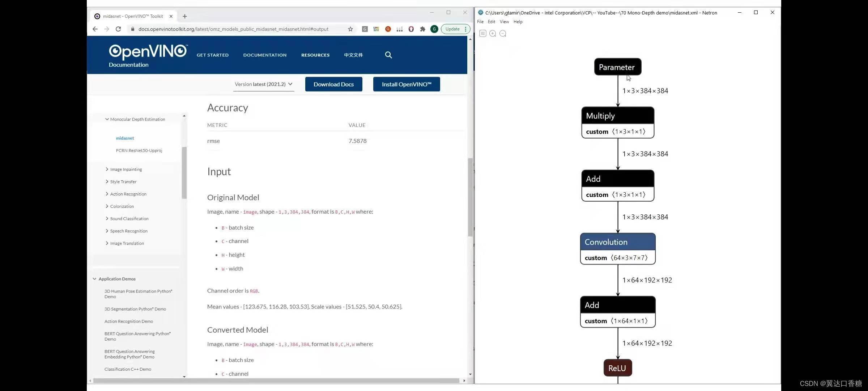The image size is (868, 391).
Task: View site info via padlock icon
Action: 133,29
